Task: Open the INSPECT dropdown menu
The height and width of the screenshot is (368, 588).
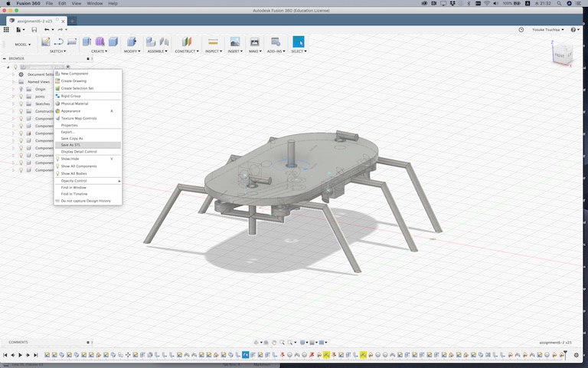Action: [x=214, y=51]
